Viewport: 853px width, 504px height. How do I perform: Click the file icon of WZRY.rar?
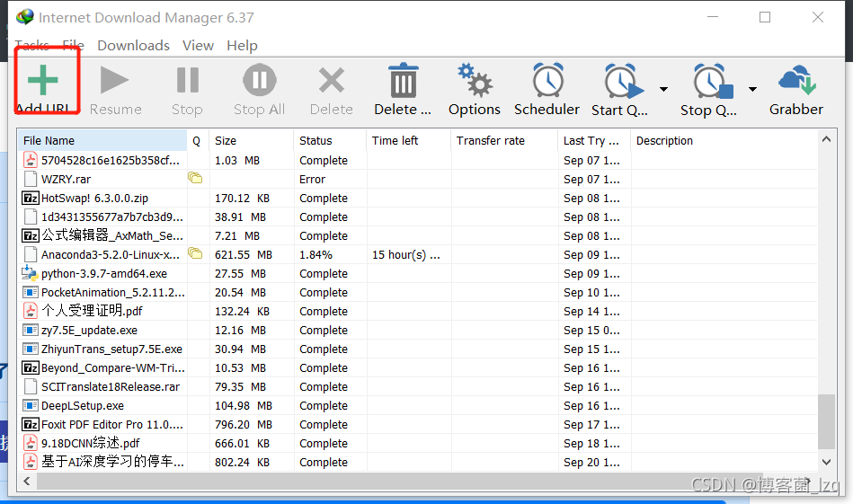pyautogui.click(x=31, y=179)
